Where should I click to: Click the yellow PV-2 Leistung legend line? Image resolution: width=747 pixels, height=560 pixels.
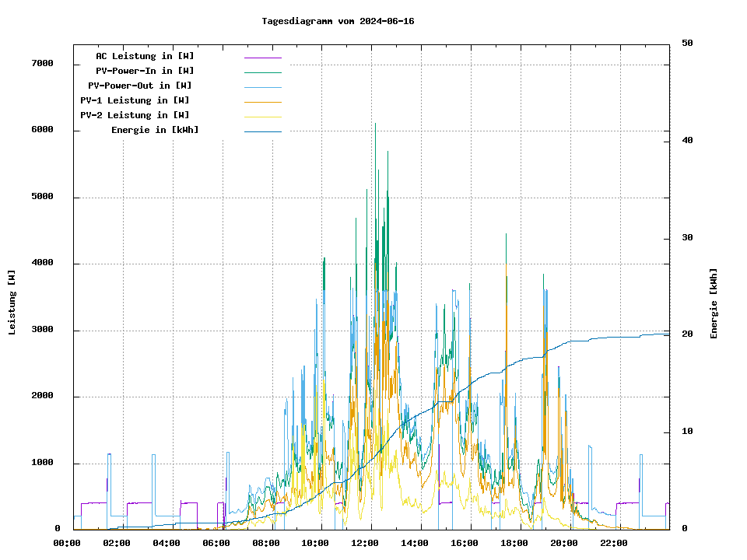click(262, 116)
